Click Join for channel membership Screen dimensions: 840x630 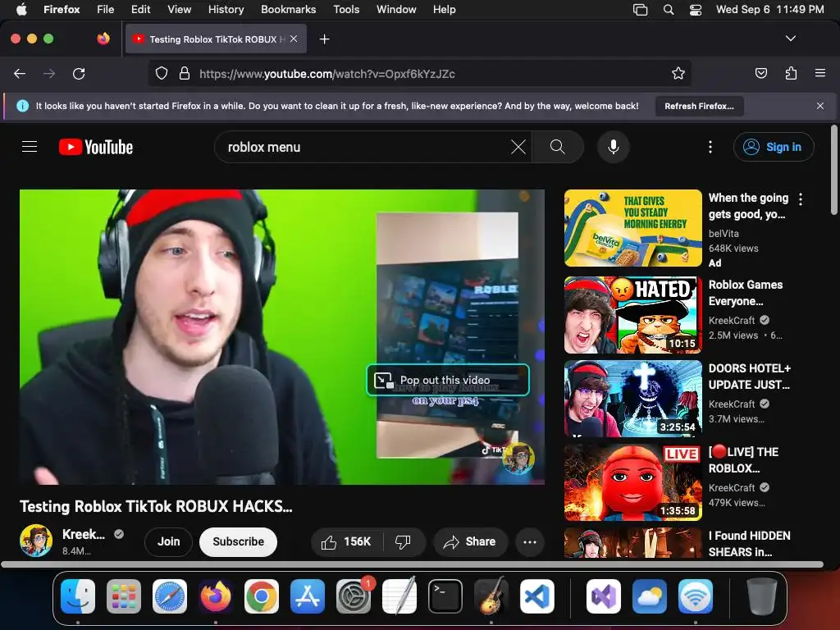pos(168,541)
